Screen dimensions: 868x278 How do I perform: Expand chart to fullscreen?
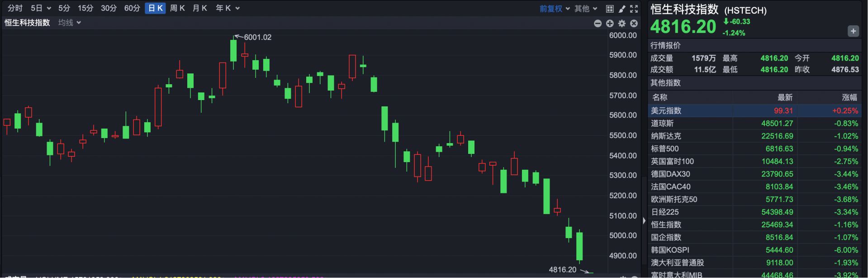tap(634, 9)
